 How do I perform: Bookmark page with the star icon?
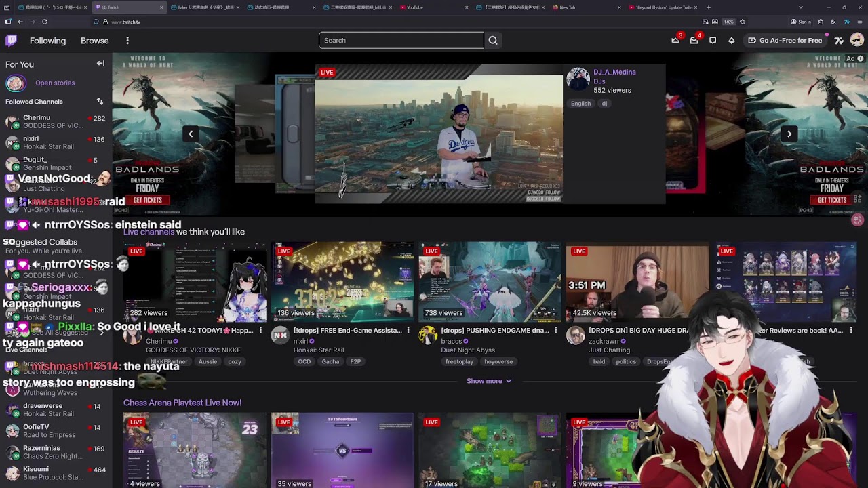tap(743, 22)
